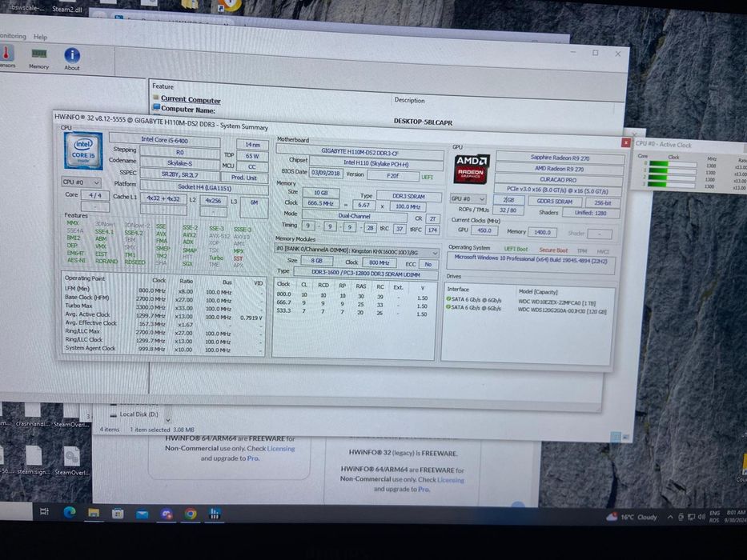Click the DDR3-1600 / PC3-12800 module type field
Image resolution: width=747 pixels, height=560 pixels.
(x=365, y=274)
